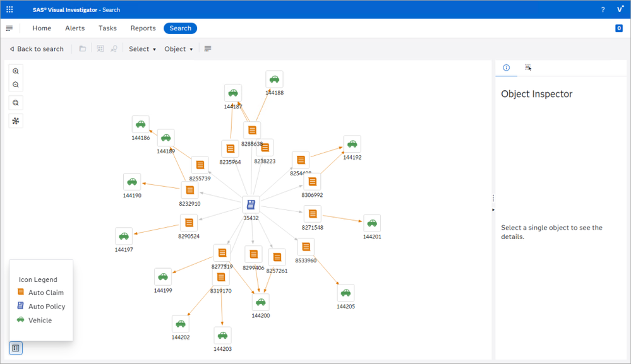Select vehicle node 144199
631x364 pixels.
163,277
